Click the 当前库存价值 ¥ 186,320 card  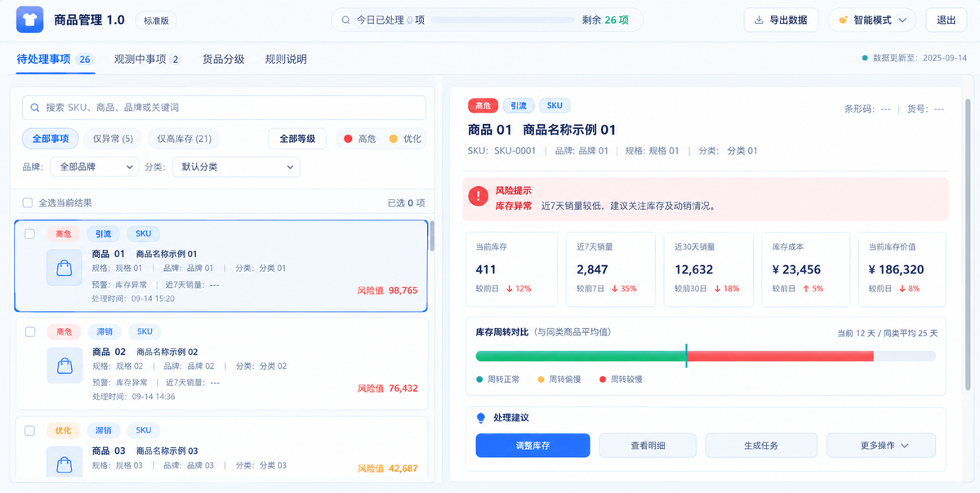(x=902, y=269)
